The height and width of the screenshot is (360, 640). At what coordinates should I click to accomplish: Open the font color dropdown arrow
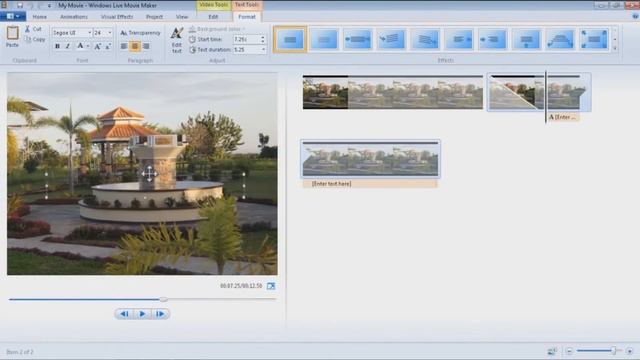[x=88, y=46]
